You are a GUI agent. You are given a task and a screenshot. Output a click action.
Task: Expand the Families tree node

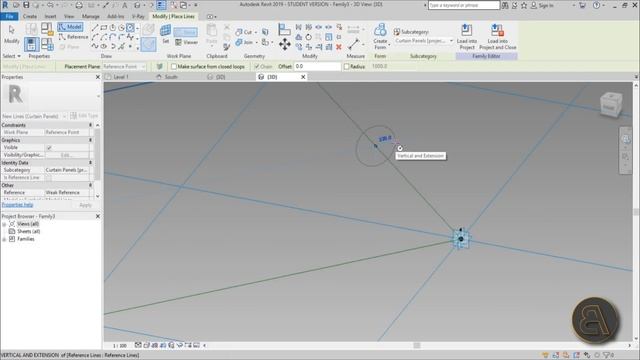pos(4,239)
